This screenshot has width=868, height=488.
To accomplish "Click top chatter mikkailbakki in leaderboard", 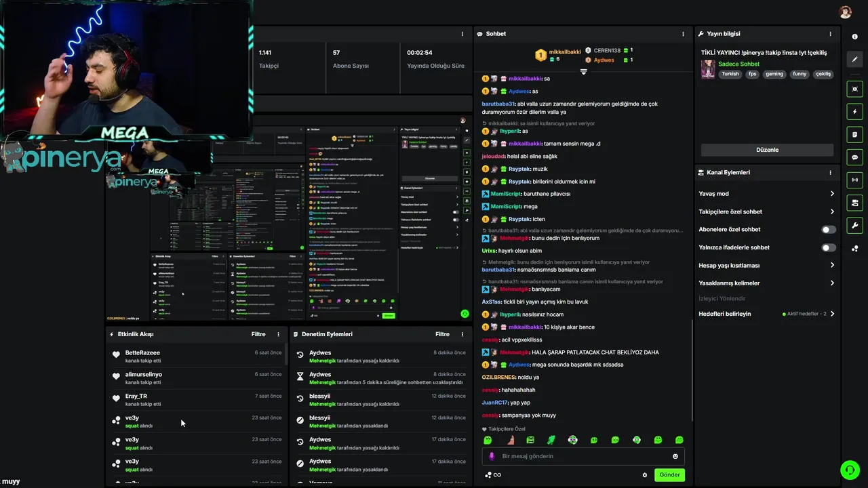I will pos(565,52).
